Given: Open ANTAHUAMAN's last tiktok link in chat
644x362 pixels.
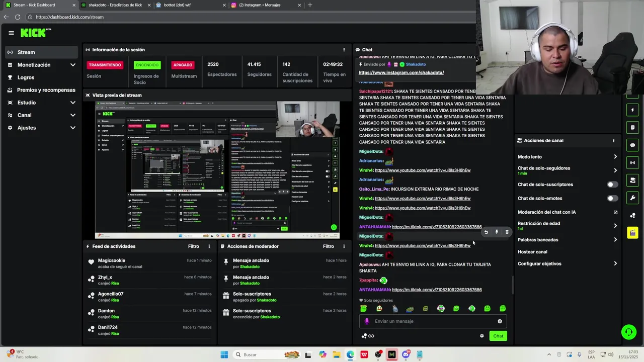Looking at the screenshot, I should pos(437,290).
